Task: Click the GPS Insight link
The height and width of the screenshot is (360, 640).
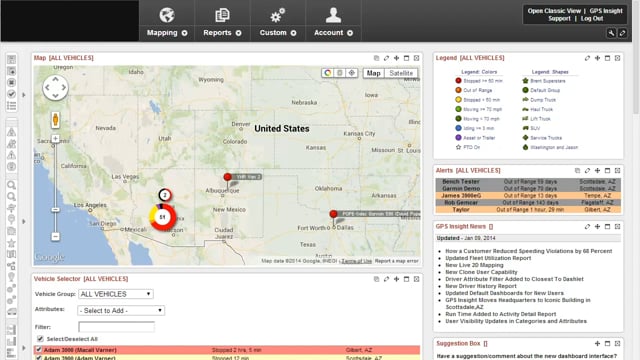Action: pos(606,11)
